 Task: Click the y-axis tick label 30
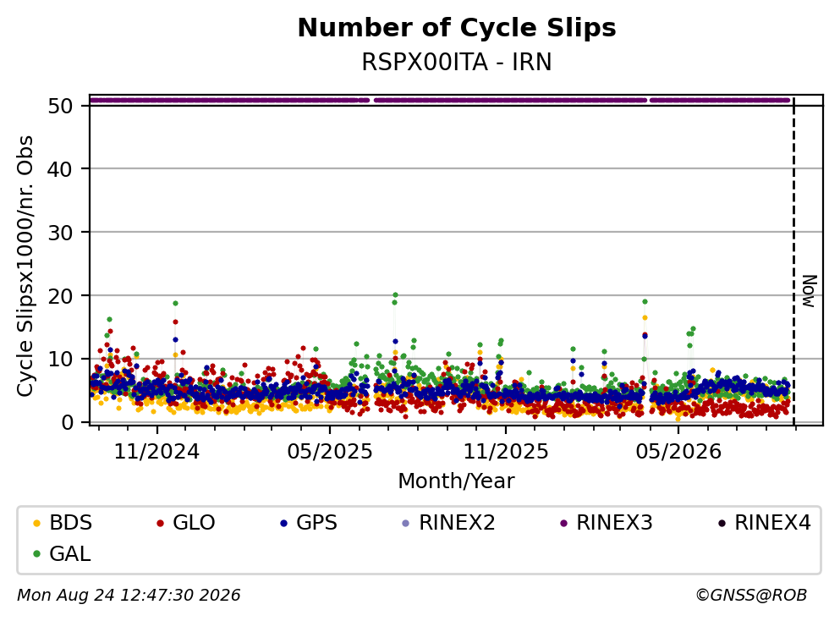point(61,233)
